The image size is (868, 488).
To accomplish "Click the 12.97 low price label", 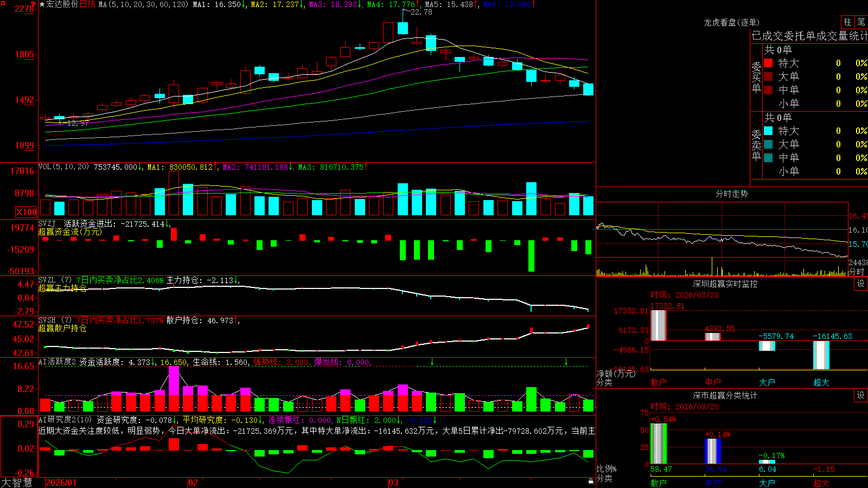I will click(78, 123).
